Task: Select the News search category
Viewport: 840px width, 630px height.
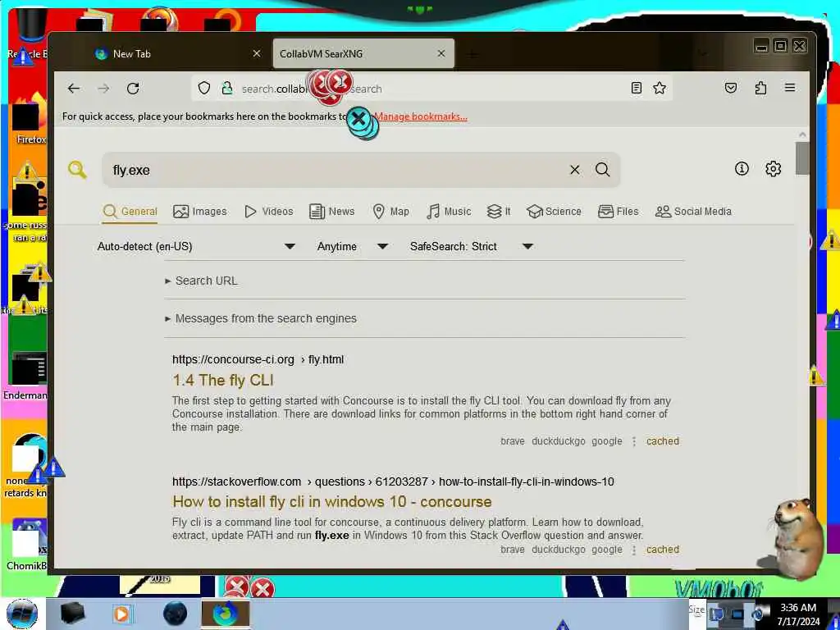Action: point(332,211)
